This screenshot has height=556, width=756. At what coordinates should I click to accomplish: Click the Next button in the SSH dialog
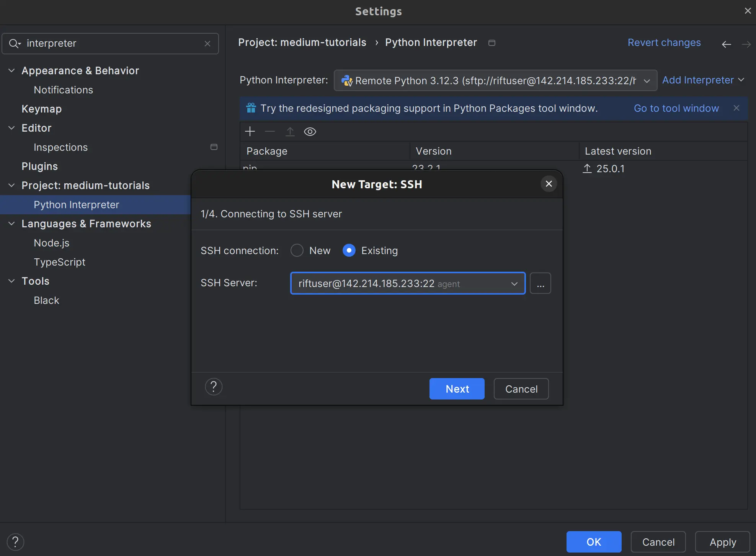pos(457,389)
